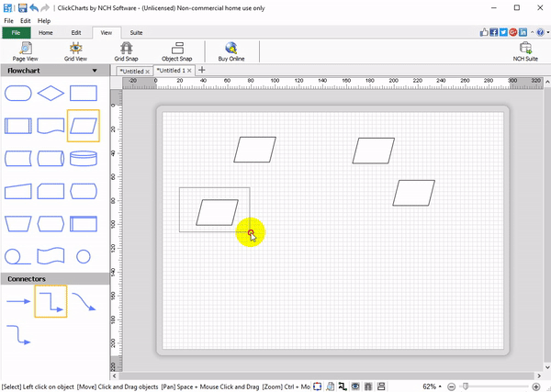Toggle select tool icon in status bar
Screen dimensions: 551x392
coord(318,386)
